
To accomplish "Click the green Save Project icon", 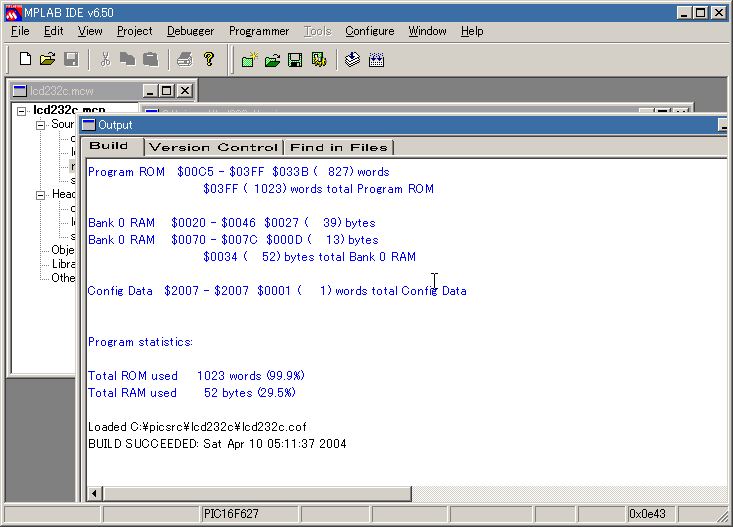I will (295, 60).
